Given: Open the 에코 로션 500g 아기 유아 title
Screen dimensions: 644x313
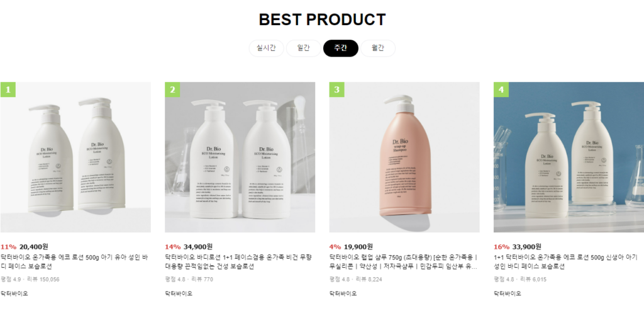Looking at the screenshot, I should (x=74, y=262).
